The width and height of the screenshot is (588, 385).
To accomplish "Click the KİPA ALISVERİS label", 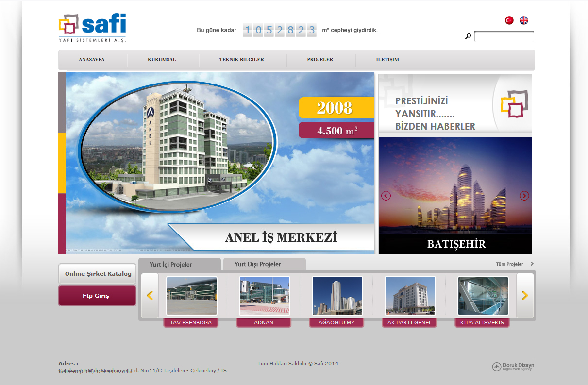I will pyautogui.click(x=482, y=322).
